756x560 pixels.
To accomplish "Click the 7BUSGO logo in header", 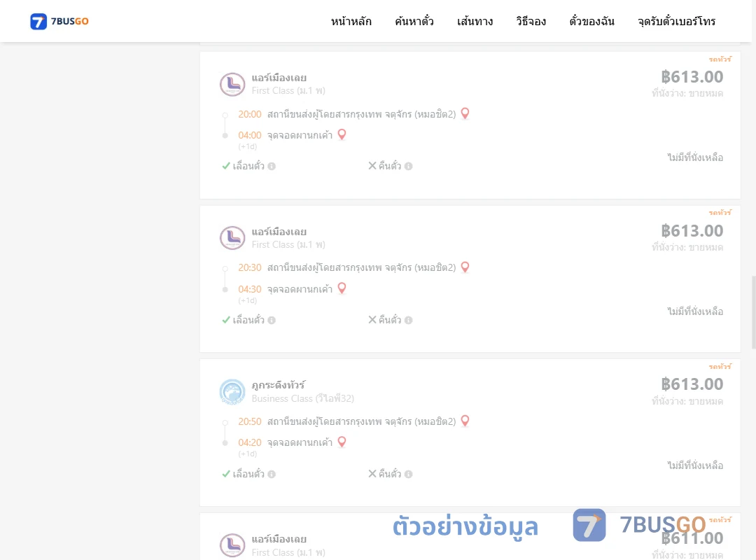I will [x=59, y=21].
